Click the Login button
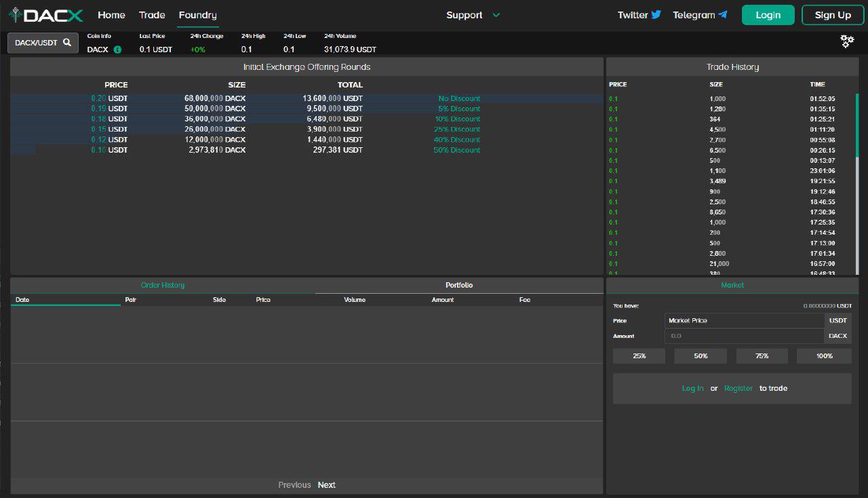 tap(768, 15)
